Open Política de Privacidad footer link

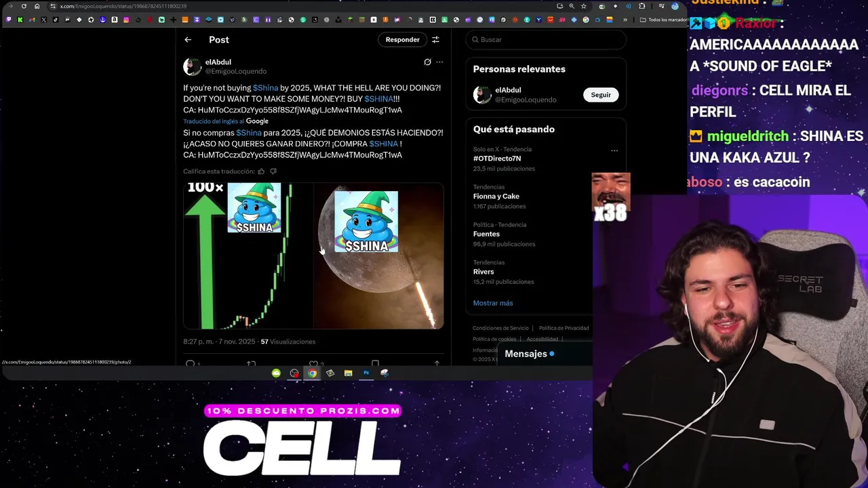point(564,328)
